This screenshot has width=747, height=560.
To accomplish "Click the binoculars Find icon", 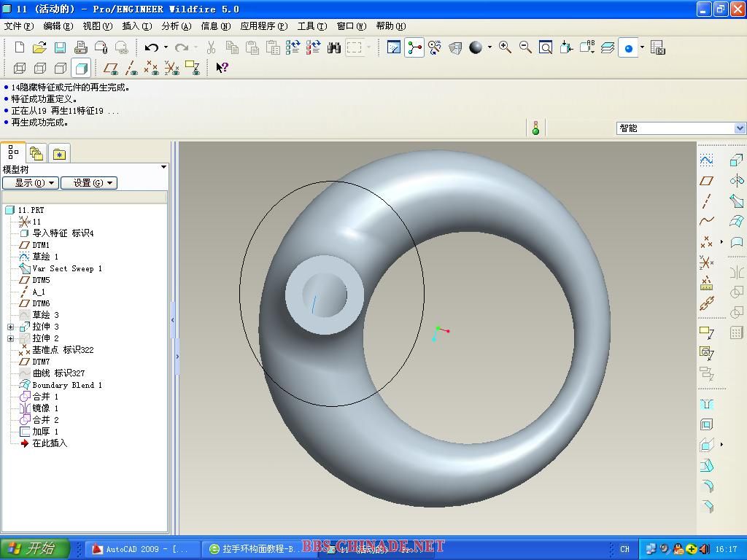I will pyautogui.click(x=334, y=48).
